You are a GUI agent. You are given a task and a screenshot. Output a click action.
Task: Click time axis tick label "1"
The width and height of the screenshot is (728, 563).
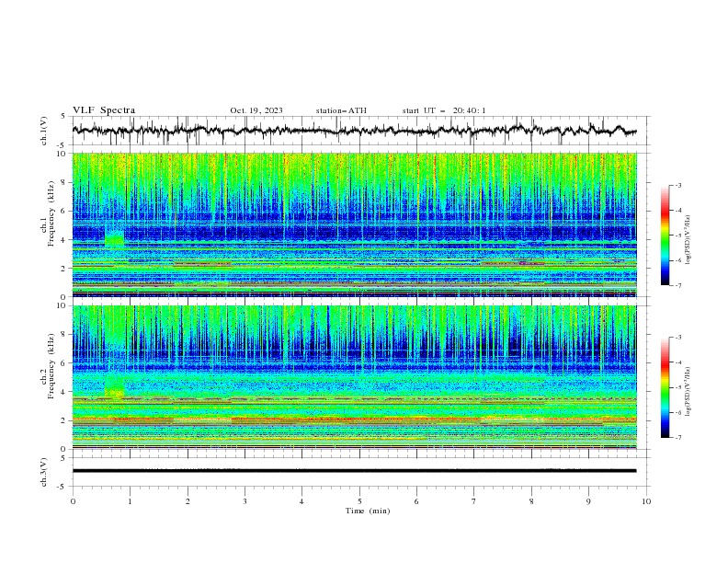click(x=130, y=501)
